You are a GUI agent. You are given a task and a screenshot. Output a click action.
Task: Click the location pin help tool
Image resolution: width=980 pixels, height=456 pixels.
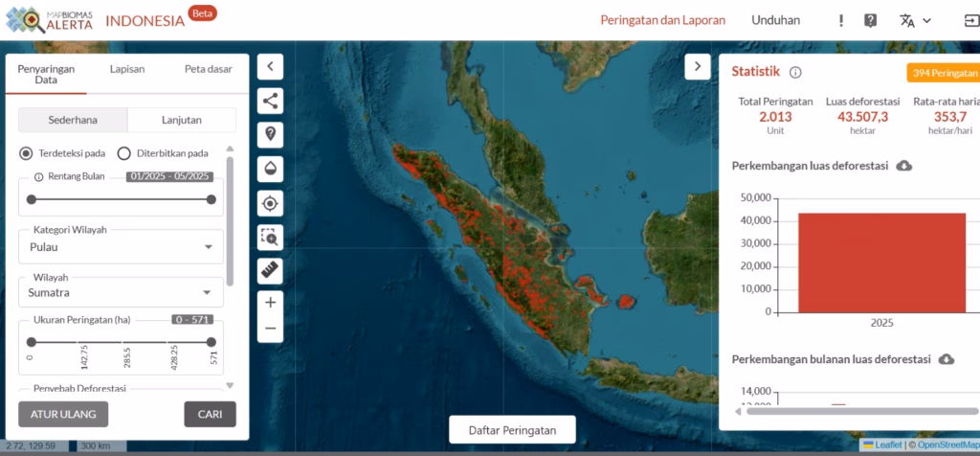[270, 134]
